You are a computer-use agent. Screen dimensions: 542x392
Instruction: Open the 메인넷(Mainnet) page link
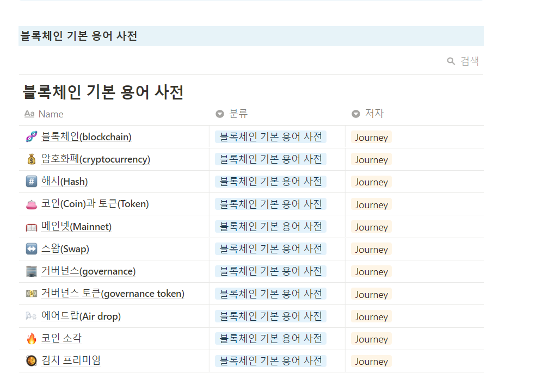tap(76, 227)
